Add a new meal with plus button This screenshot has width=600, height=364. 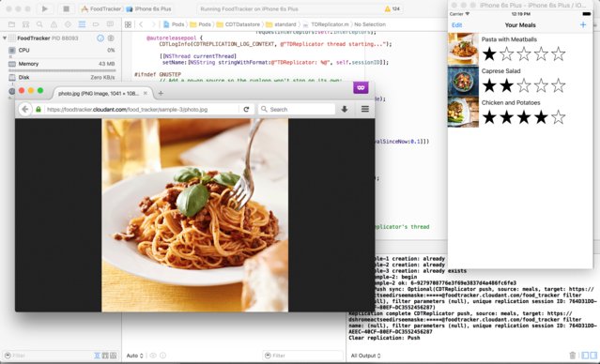point(583,24)
